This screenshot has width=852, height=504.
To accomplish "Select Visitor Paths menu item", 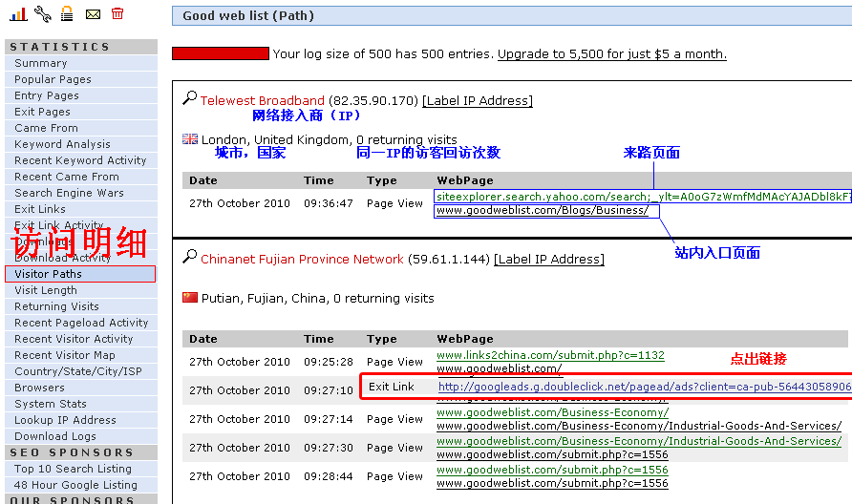I will click(49, 274).
